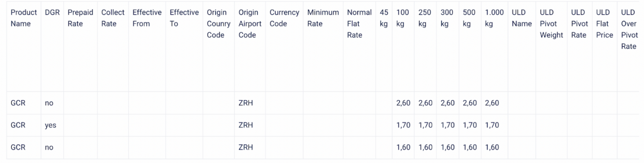
Task: Select the DGR 'yes' cell
Action: [50, 126]
